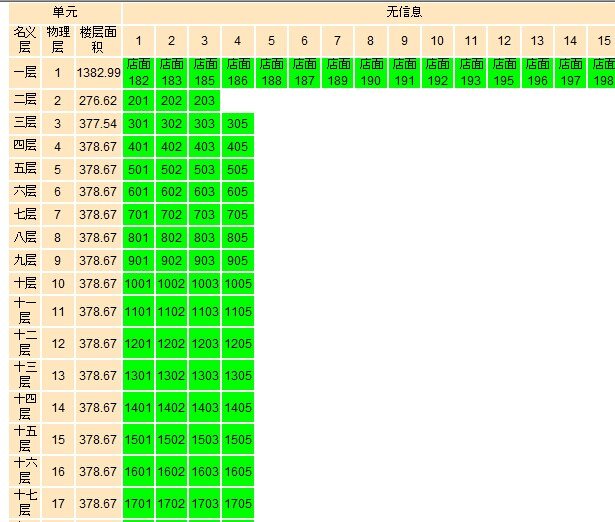This screenshot has width=615, height=522.
Task: Click shop unit 店面 182 on first floor
Action: tap(138, 72)
